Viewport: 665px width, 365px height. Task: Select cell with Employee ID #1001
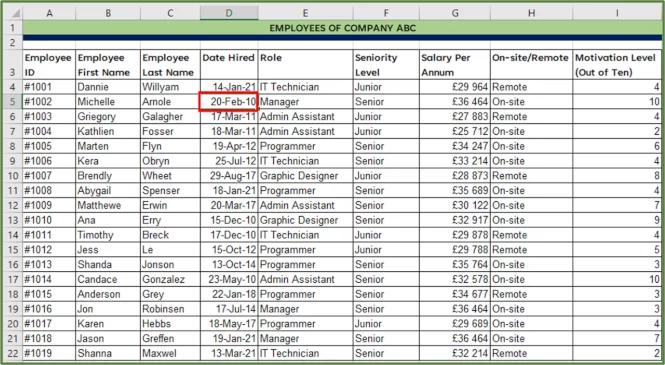pyautogui.click(x=49, y=87)
